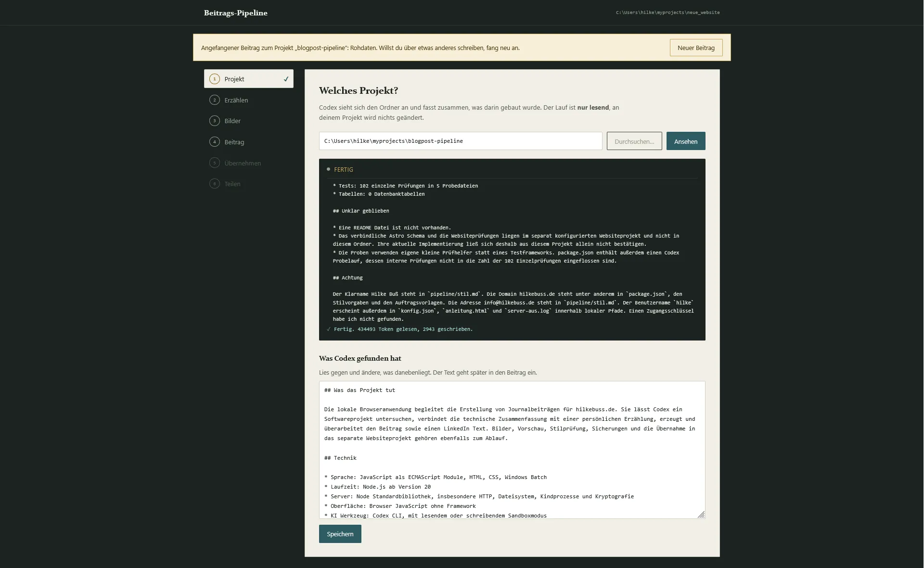
Task: Click the 'Tabellen: 0 Datenbanktabellen' line
Action: click(x=379, y=194)
